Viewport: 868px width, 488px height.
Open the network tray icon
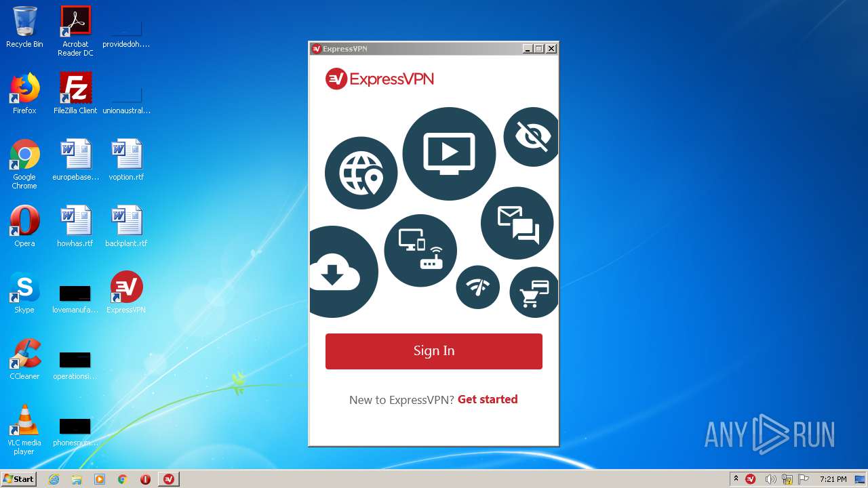click(787, 479)
